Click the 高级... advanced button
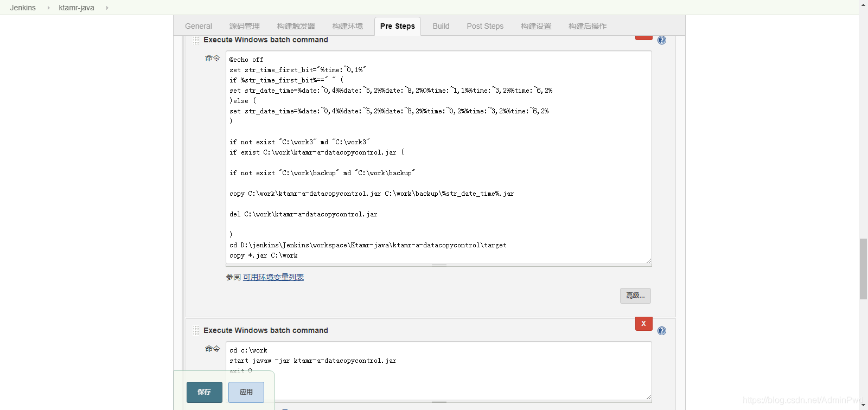Screen dimensions: 868x410 pos(635,296)
